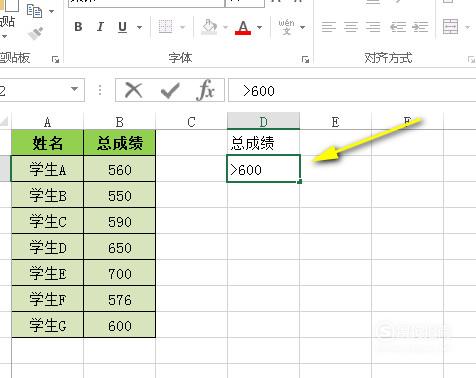The width and height of the screenshot is (476, 378).
Task: Select score cell 560
Action: point(119,169)
